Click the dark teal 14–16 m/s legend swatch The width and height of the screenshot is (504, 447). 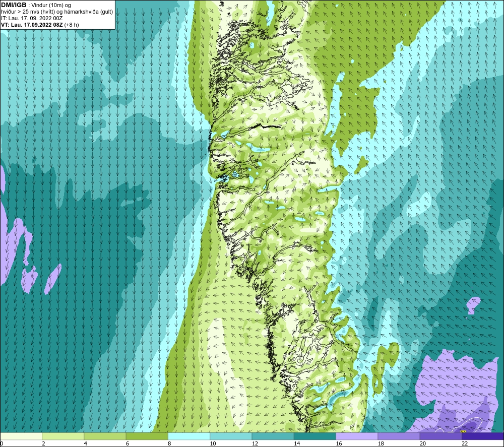(315, 436)
